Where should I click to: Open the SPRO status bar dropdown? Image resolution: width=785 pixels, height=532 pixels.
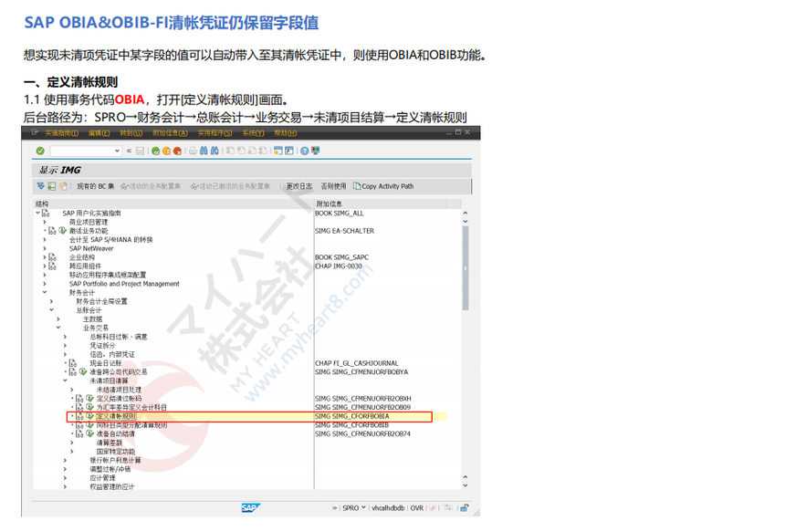363,507
